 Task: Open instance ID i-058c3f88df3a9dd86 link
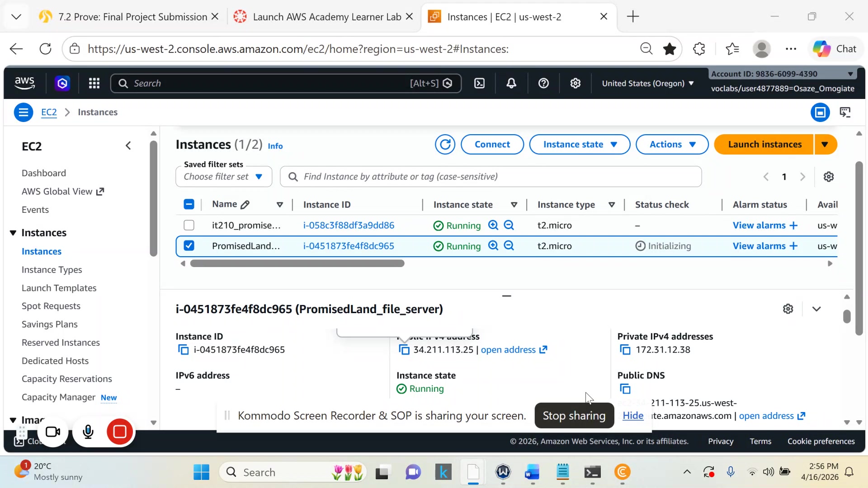349,225
